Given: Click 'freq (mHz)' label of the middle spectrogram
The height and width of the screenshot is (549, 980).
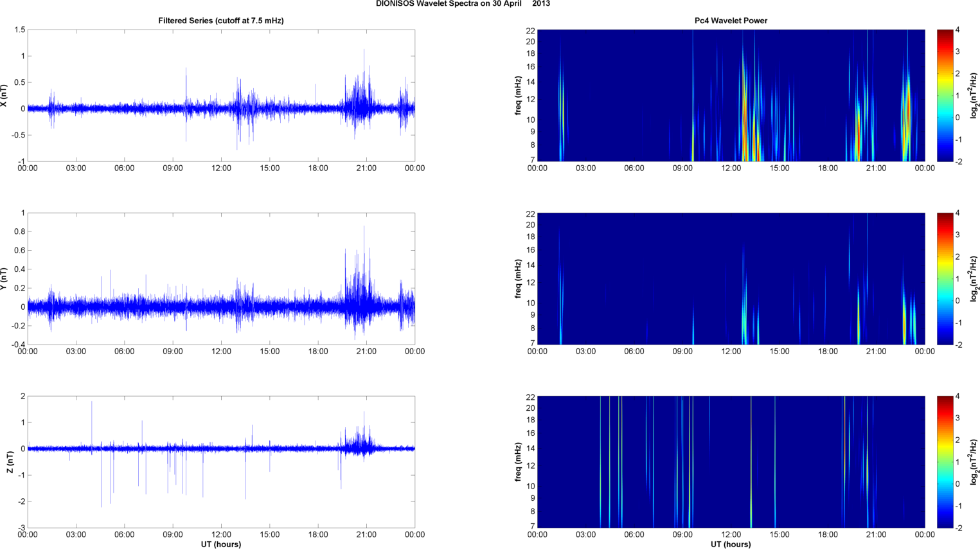Looking at the screenshot, I should pyautogui.click(x=518, y=279).
